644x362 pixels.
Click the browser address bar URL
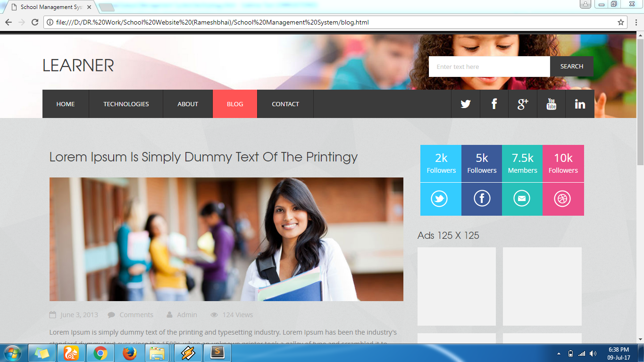point(212,22)
